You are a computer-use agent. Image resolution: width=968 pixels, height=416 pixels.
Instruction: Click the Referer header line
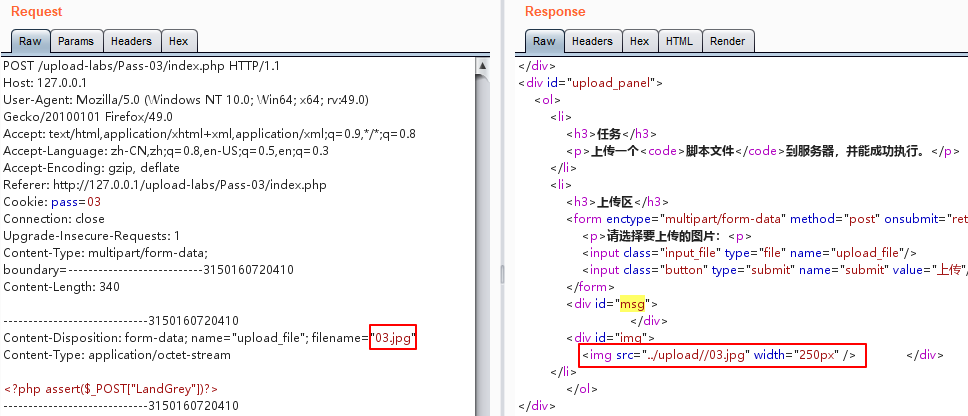165,185
